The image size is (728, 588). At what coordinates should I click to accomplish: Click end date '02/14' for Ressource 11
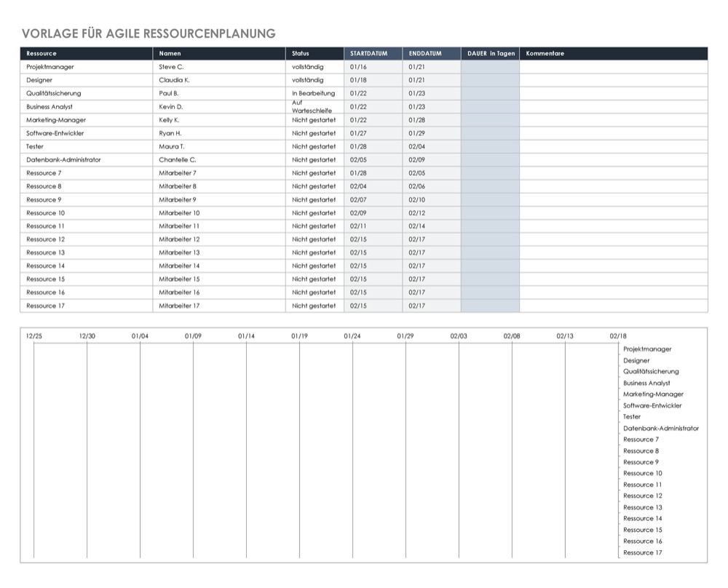pyautogui.click(x=432, y=226)
